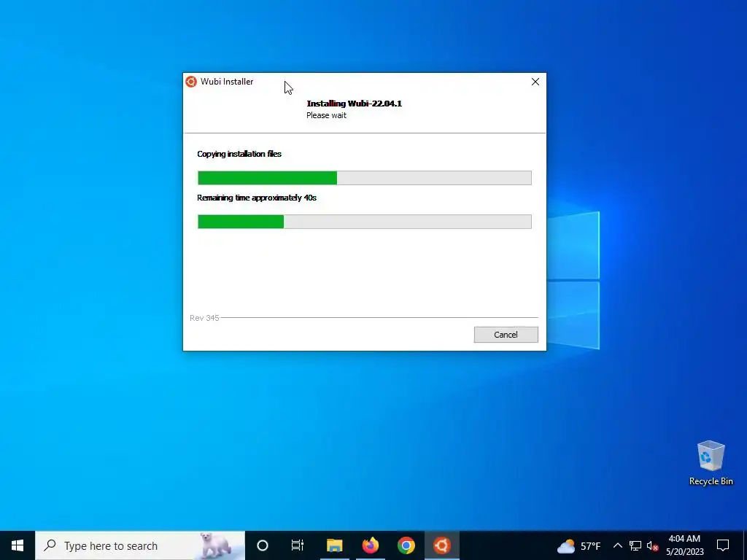Launch File Explorer from the taskbar
747x560 pixels.
point(334,545)
